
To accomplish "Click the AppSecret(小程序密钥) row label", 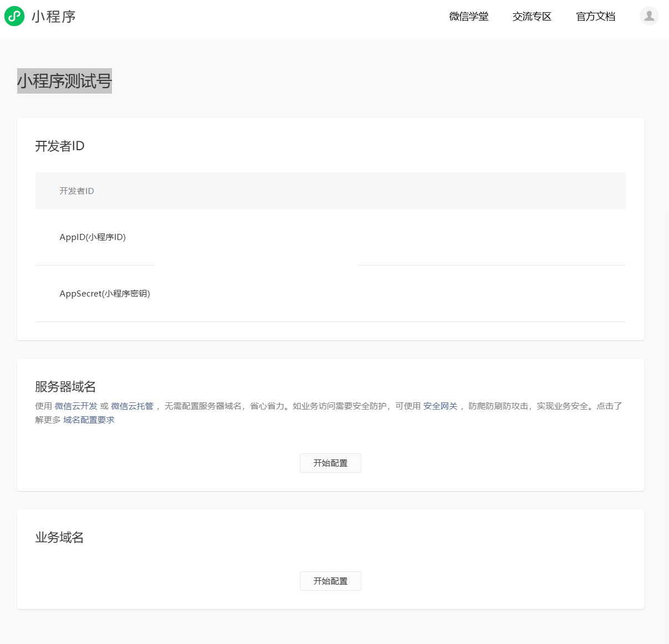I will pos(105,294).
